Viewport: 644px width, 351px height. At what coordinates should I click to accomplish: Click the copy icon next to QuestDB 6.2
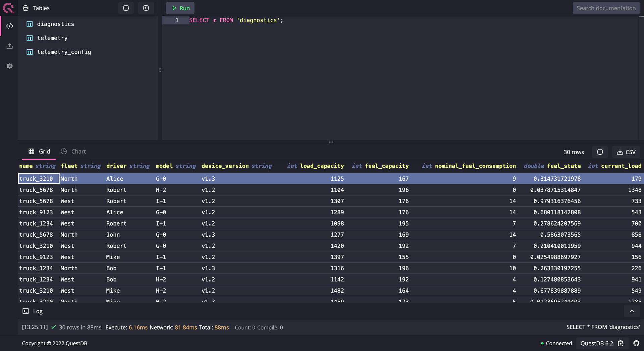[621, 343]
